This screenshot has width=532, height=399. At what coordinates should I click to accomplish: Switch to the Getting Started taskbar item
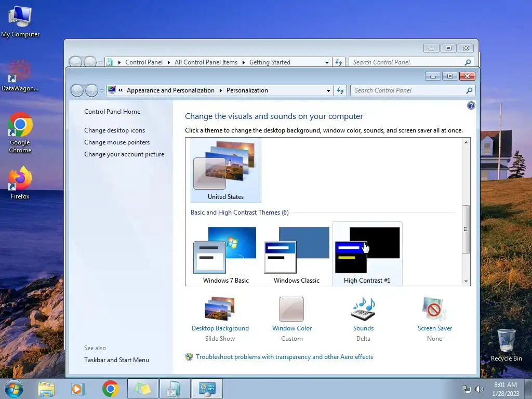[x=175, y=389]
